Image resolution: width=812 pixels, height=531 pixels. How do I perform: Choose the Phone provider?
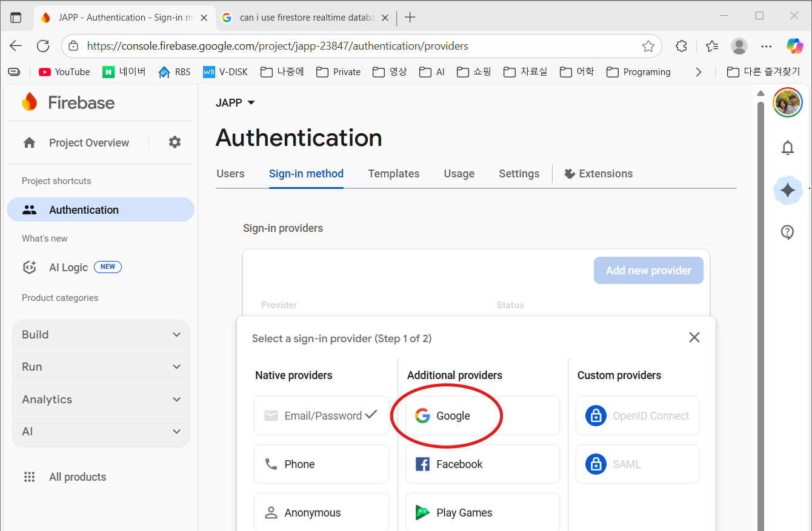click(x=322, y=464)
